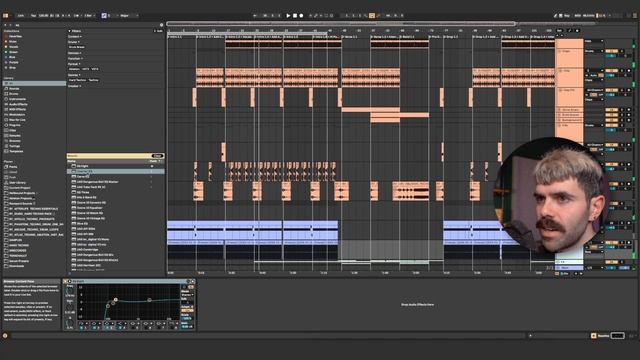Open the Modulators library category
Viewport: 640px width, 360px height.
pyautogui.click(x=18, y=115)
